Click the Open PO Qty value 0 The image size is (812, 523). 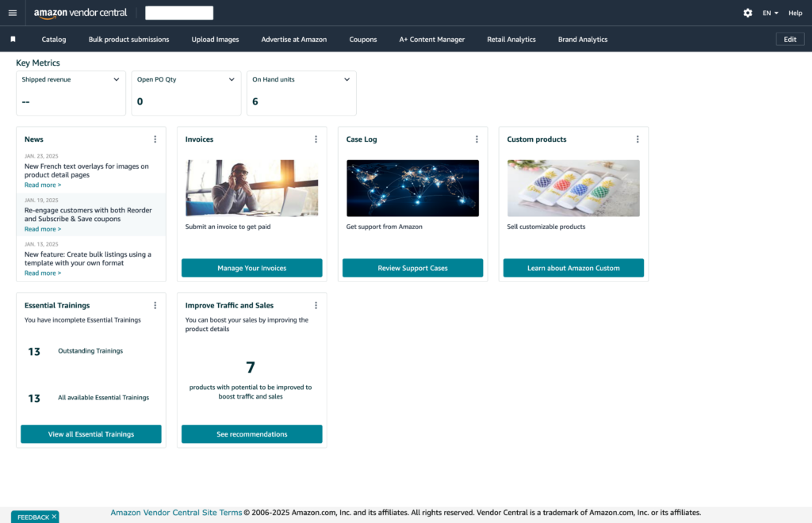140,101
